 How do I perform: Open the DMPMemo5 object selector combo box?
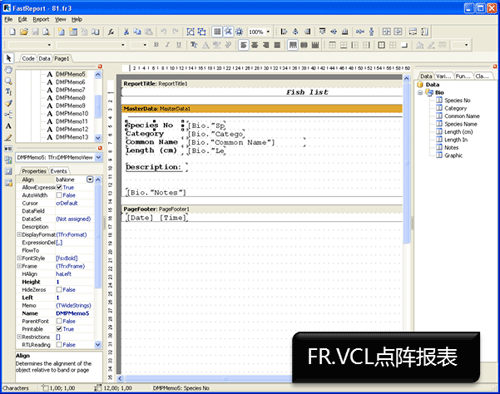point(59,157)
